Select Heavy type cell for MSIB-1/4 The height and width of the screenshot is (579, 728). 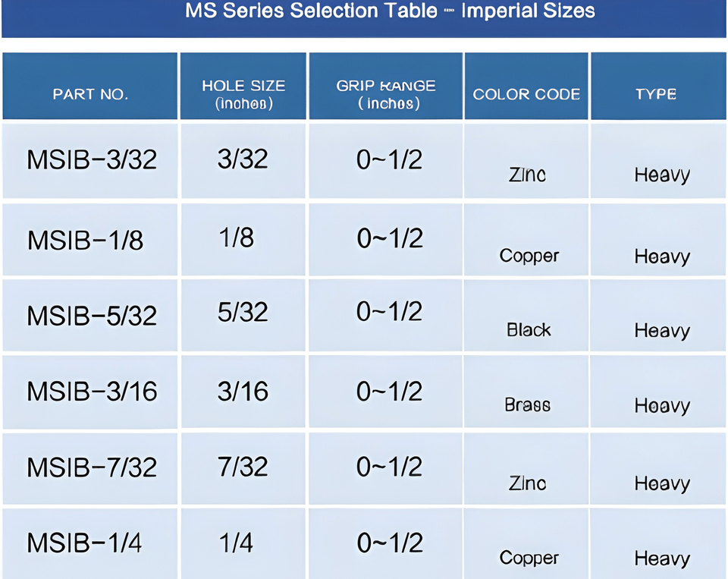click(662, 558)
